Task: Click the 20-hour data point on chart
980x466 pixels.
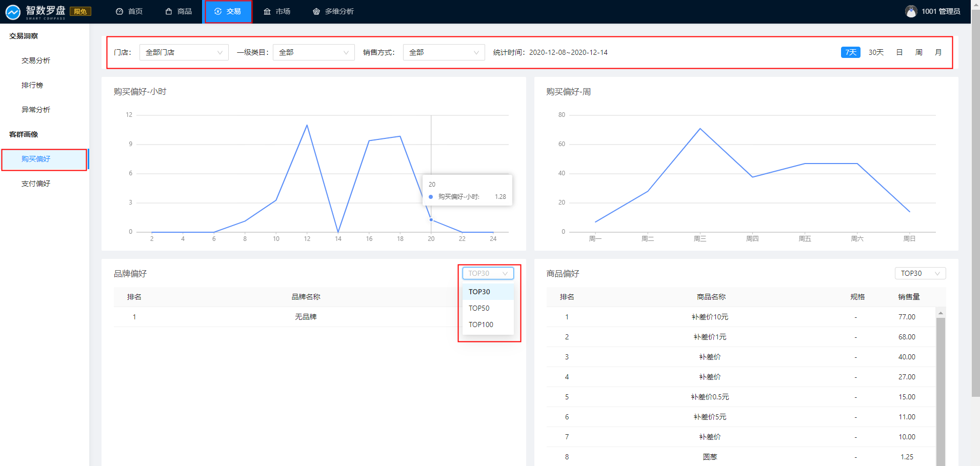Action: tap(431, 220)
